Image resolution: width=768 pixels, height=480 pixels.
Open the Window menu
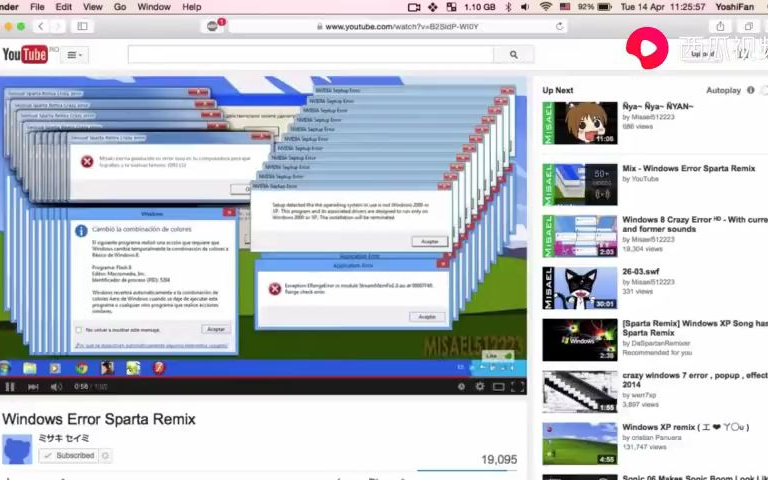click(x=154, y=7)
